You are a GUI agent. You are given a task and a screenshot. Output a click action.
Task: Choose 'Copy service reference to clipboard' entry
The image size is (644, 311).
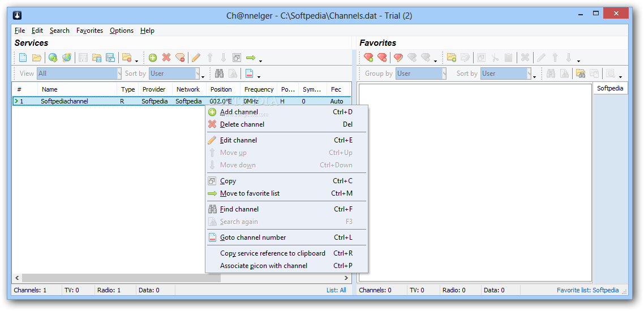pos(287,253)
